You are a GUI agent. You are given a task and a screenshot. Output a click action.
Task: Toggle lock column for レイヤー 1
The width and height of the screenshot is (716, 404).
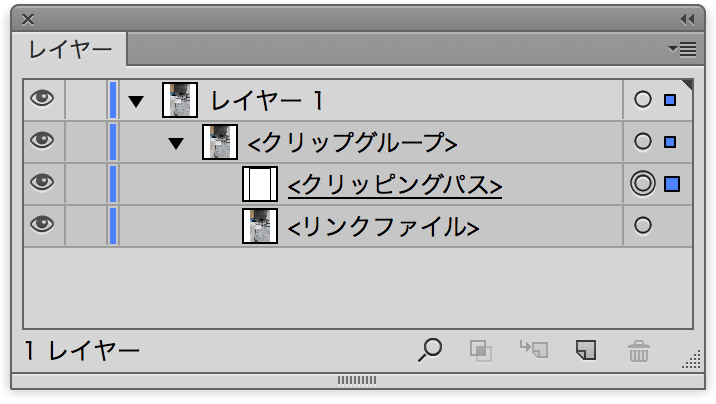pos(86,100)
